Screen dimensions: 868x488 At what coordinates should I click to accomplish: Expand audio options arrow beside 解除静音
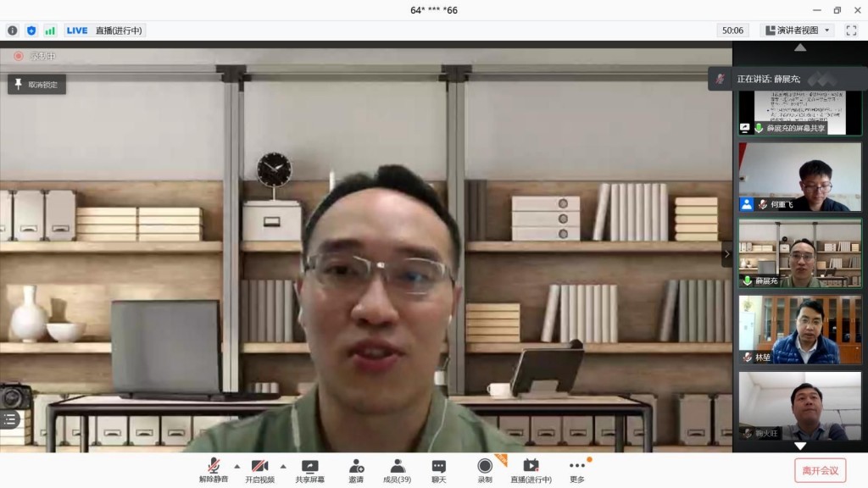pos(236,466)
